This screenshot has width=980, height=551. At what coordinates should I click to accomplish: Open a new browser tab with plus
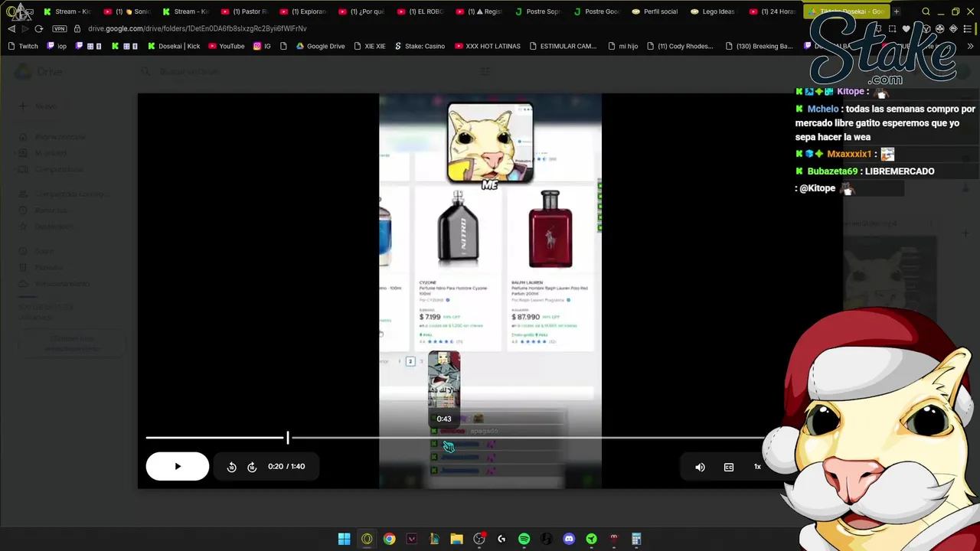coord(896,11)
